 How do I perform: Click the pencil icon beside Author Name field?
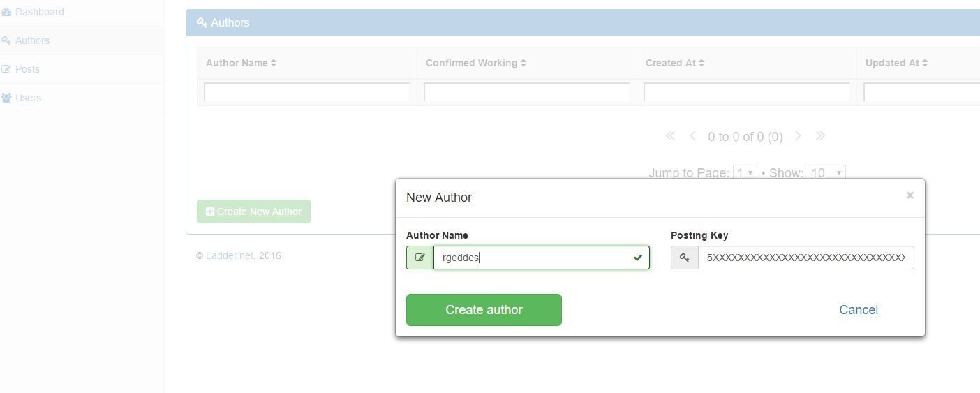tap(420, 258)
